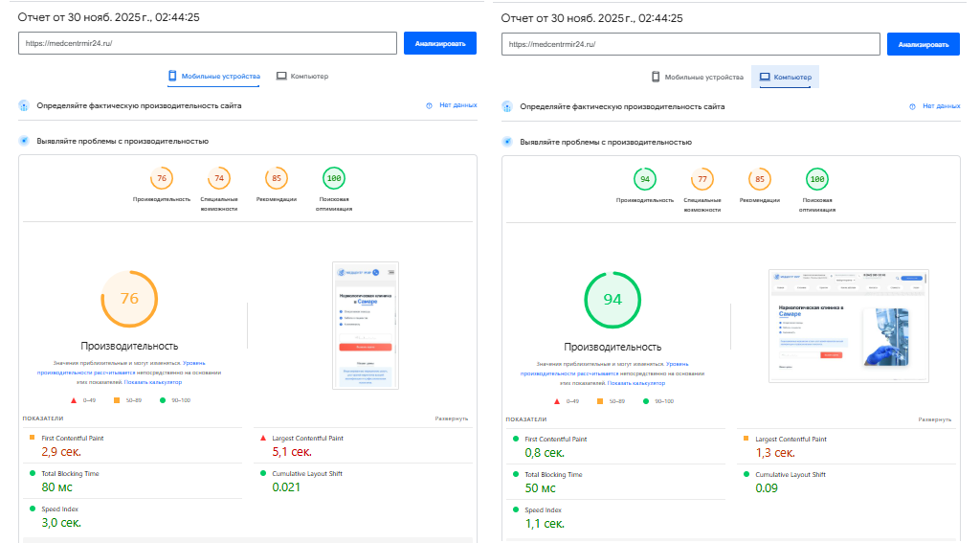Expand metrics with right Развернуть toggle
This screenshot has width=980, height=543.
pyautogui.click(x=934, y=419)
